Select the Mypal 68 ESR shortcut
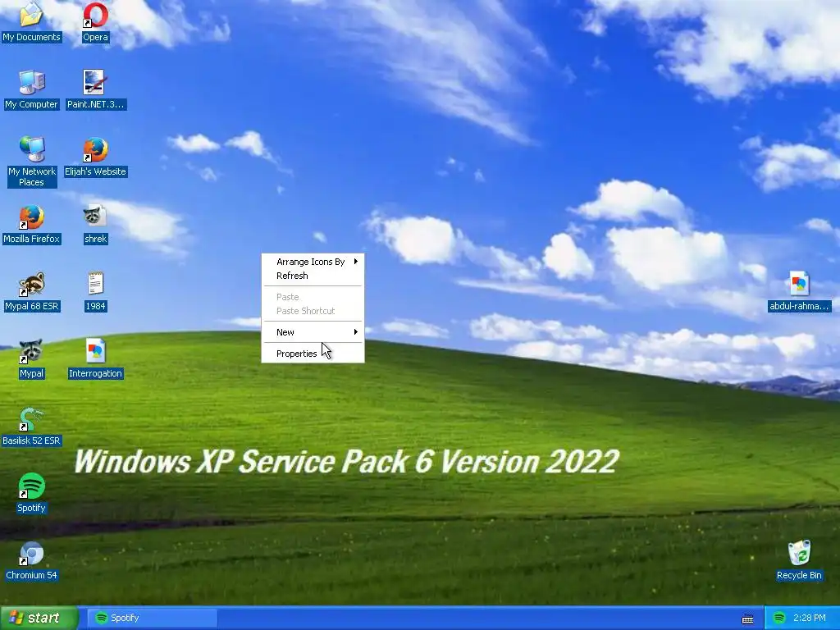The height and width of the screenshot is (630, 840). pos(31,291)
